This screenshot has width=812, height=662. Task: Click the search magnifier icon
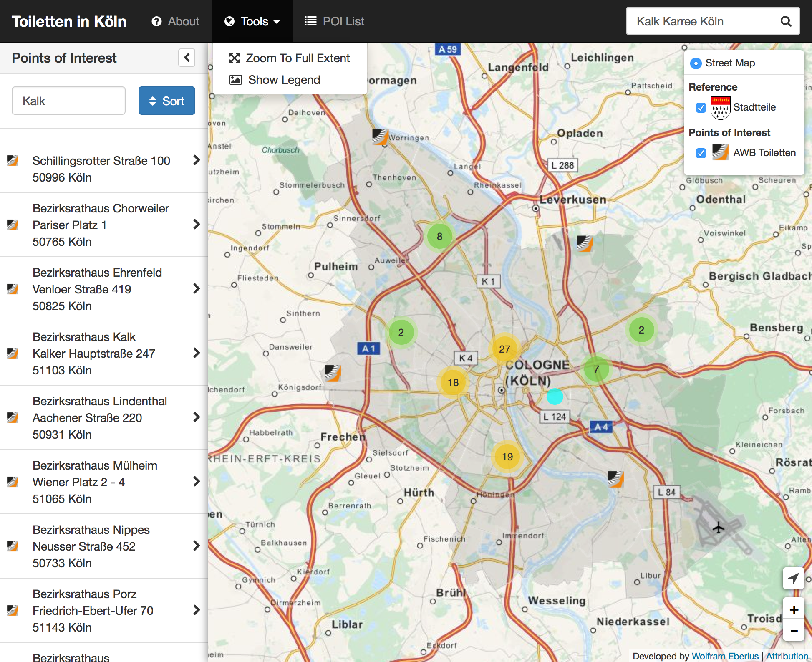click(786, 21)
